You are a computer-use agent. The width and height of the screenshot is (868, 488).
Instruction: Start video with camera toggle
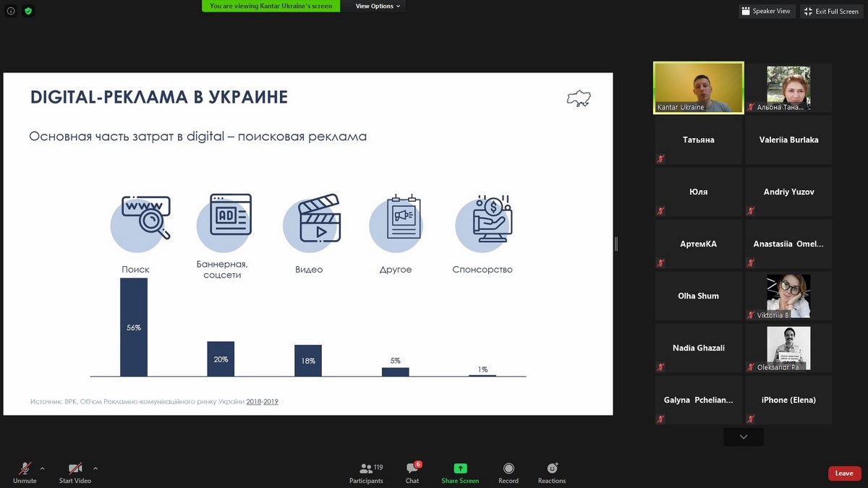point(75,472)
